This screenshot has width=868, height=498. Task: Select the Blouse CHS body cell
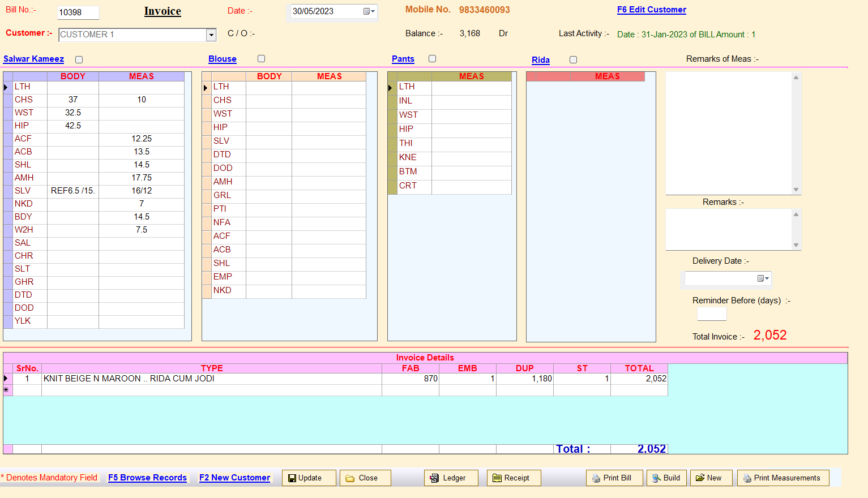[269, 101]
